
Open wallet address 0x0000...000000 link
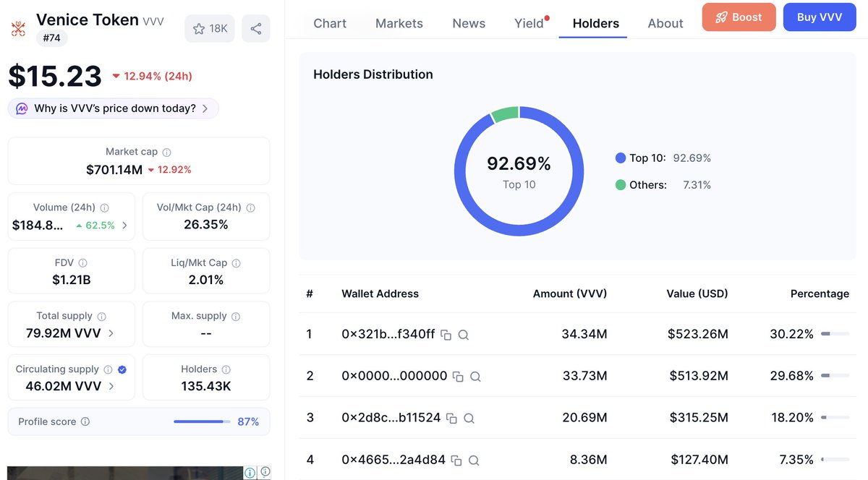[x=394, y=376]
